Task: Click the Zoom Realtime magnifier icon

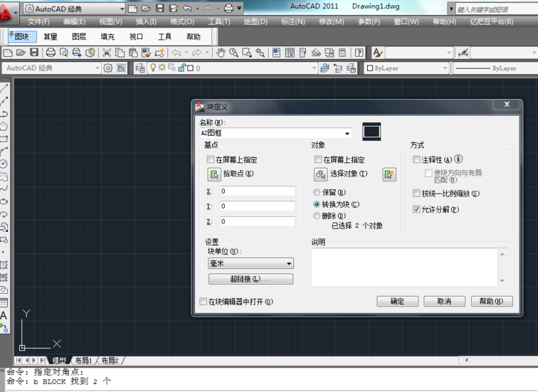Action: [233, 53]
